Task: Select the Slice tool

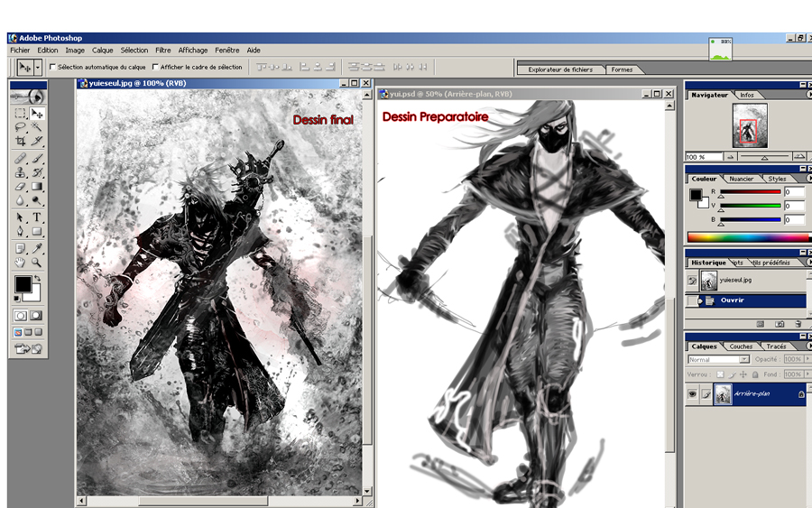Action: tap(37, 141)
